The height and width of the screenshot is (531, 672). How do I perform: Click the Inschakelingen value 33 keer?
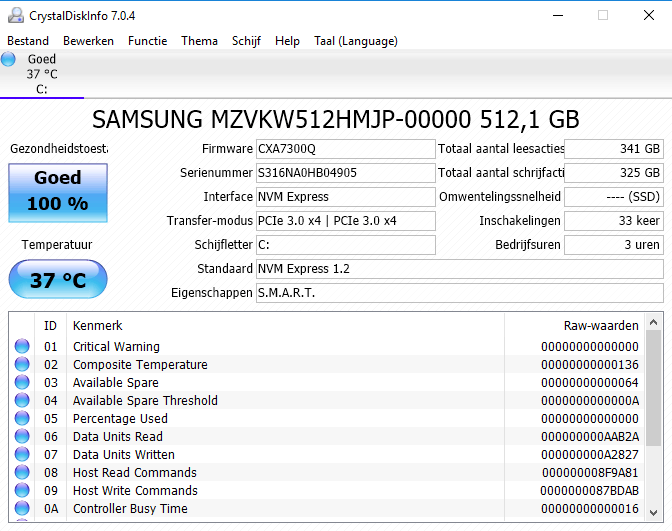614,221
